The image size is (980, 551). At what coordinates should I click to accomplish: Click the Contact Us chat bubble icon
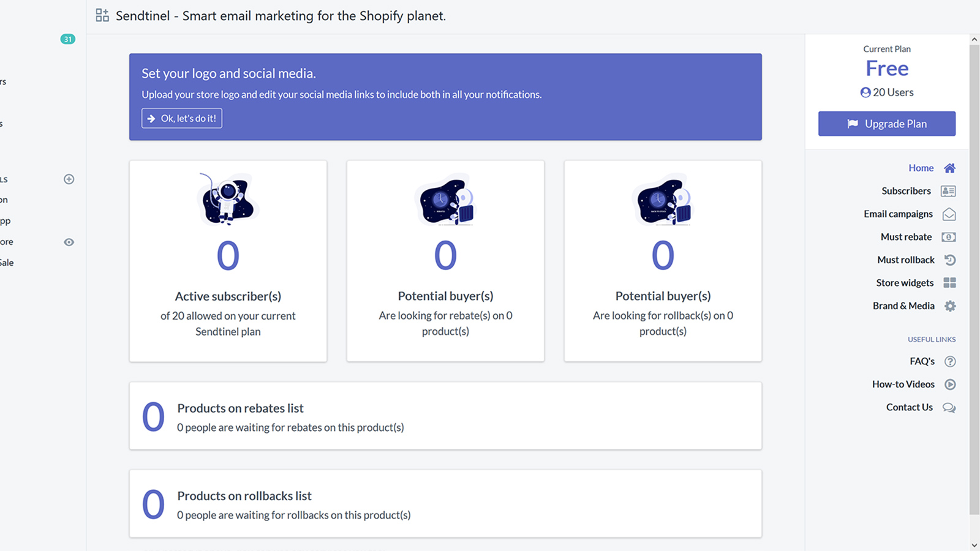949,408
